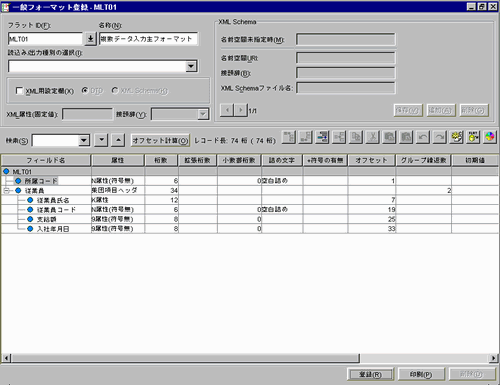This screenshot has width=500, height=385.
Task: Open the search combo box dropdown arrow
Action: click(84, 140)
